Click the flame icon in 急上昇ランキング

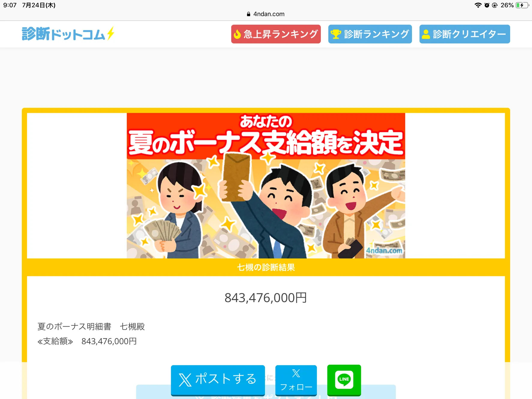pyautogui.click(x=237, y=34)
